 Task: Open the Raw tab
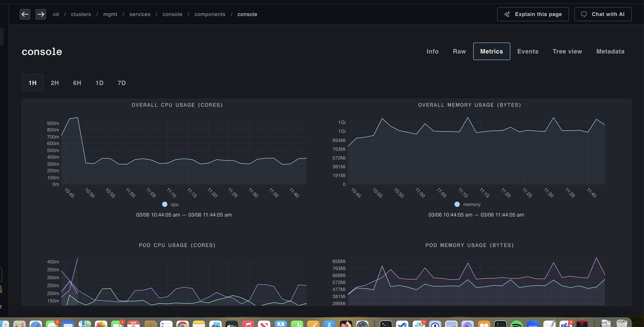459,51
